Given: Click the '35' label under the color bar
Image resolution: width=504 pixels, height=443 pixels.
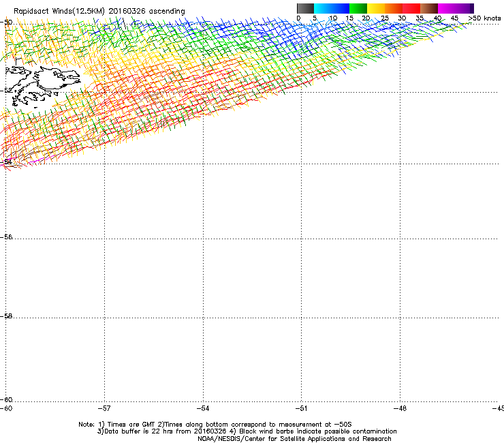Looking at the screenshot, I should 420,18.
